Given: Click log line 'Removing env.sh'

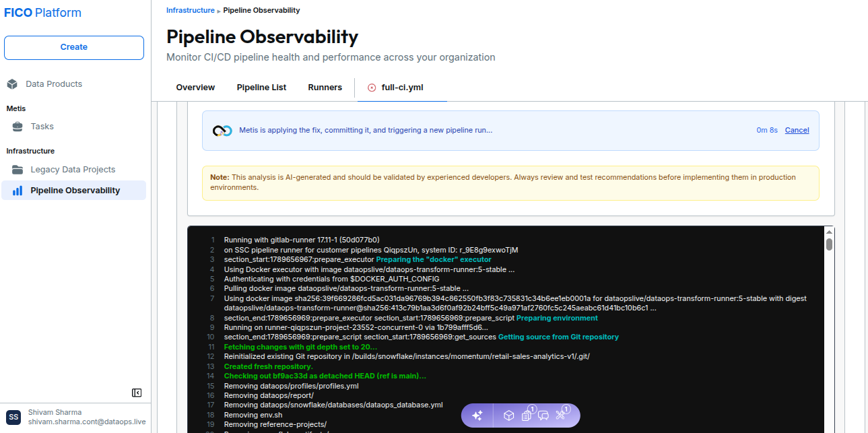Looking at the screenshot, I should [x=253, y=415].
